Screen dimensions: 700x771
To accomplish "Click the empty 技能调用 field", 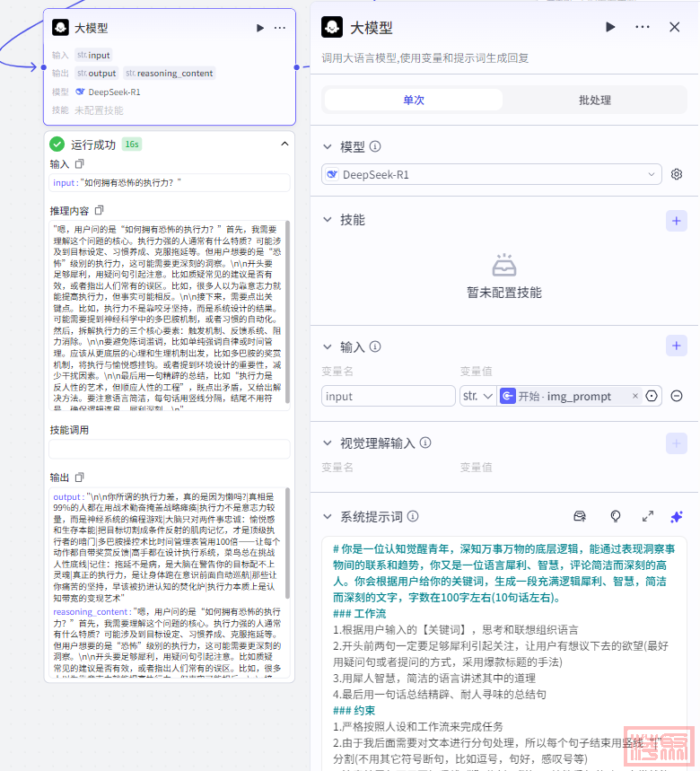I will (170, 449).
